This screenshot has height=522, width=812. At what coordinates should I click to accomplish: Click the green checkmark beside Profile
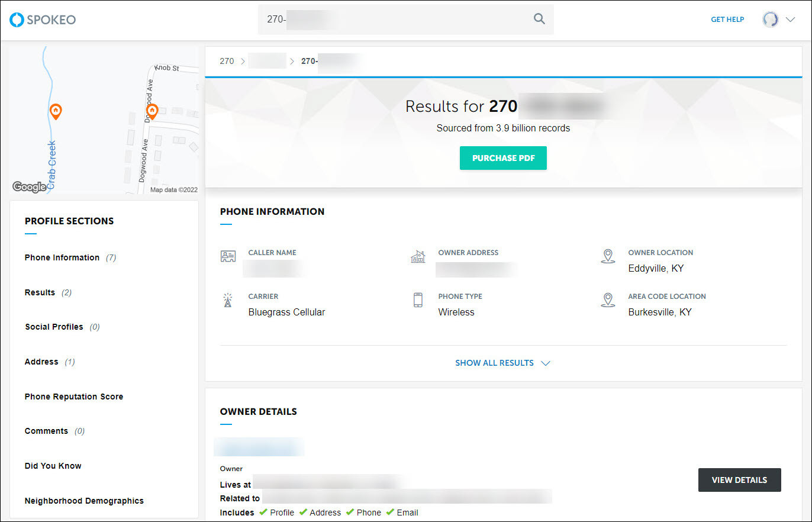coord(263,512)
